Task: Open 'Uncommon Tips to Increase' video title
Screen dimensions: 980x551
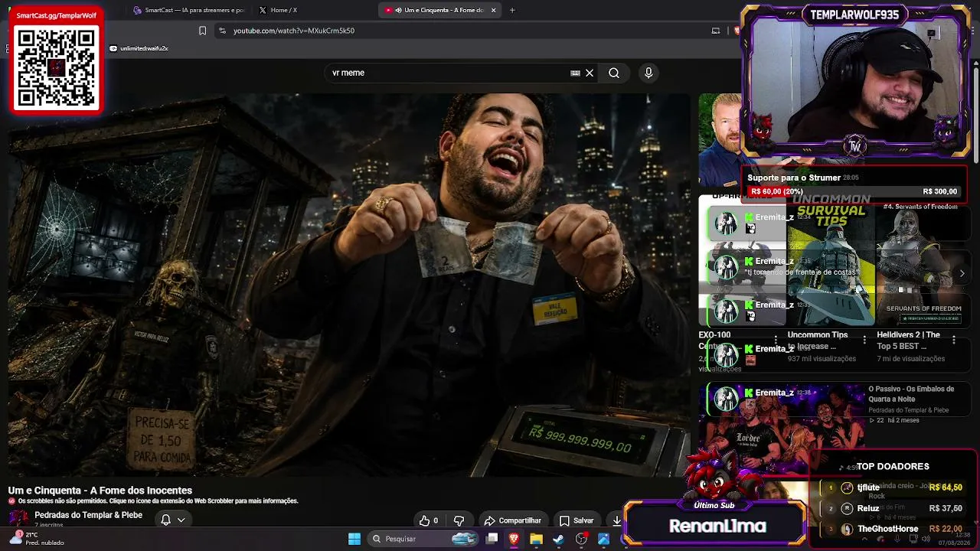Action: 818,341
